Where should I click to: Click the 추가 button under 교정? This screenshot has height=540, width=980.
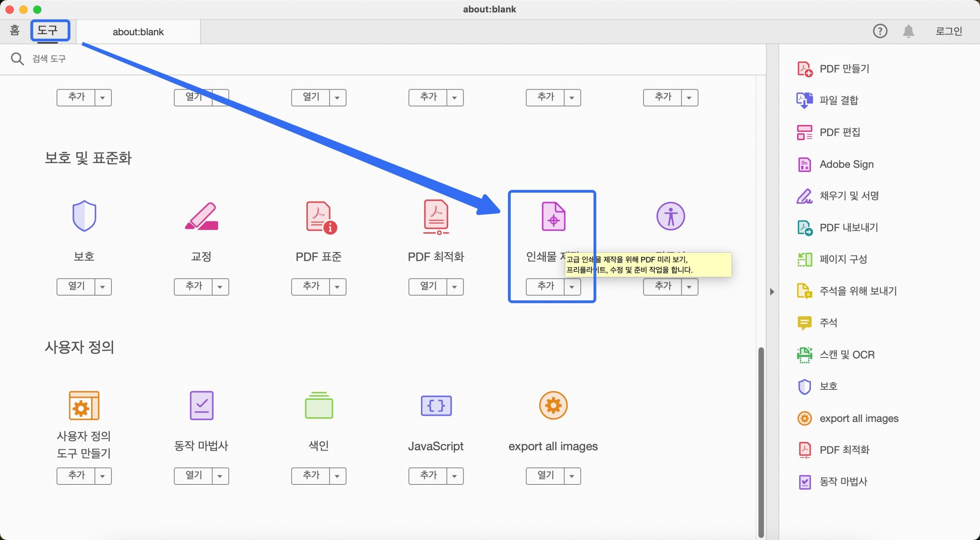pyautogui.click(x=193, y=286)
